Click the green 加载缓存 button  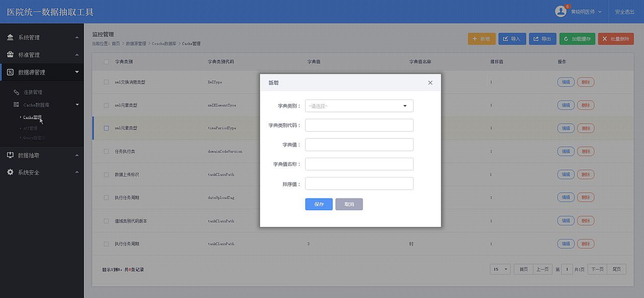[x=578, y=39]
